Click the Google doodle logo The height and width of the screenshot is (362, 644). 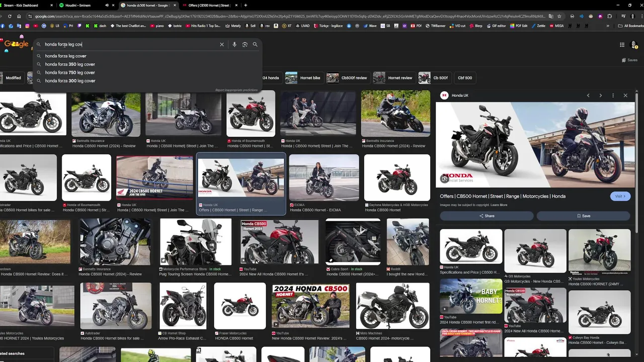click(16, 44)
